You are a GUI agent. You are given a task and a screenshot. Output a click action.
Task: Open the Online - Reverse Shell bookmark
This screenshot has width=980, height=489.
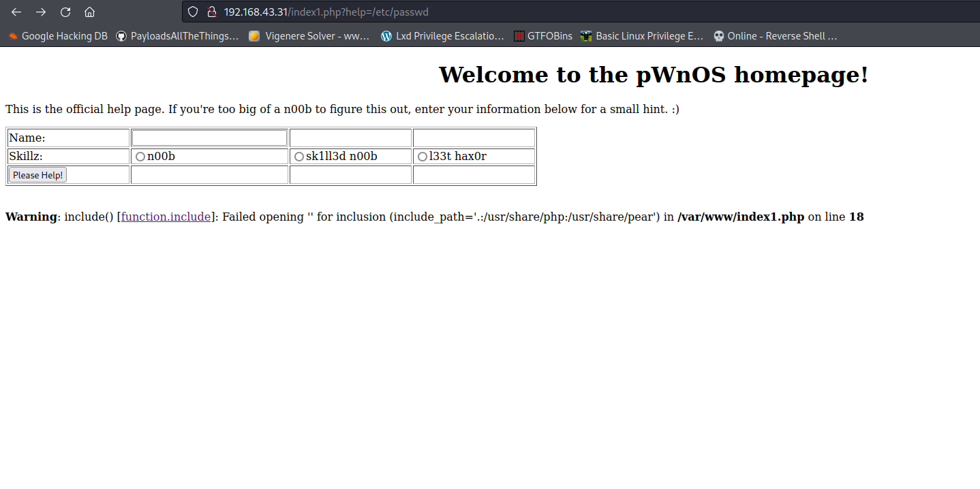[x=775, y=36]
